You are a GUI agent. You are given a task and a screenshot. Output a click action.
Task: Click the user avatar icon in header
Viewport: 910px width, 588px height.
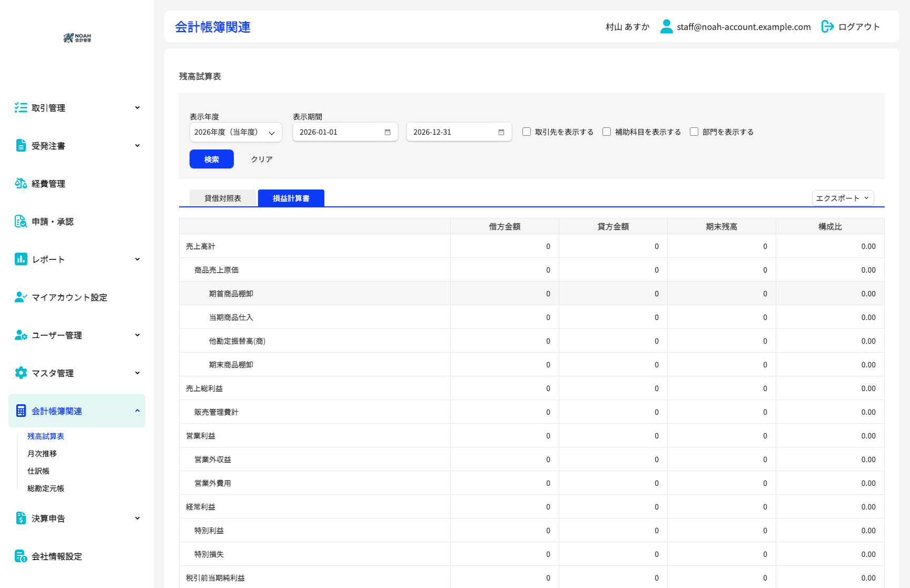point(667,26)
